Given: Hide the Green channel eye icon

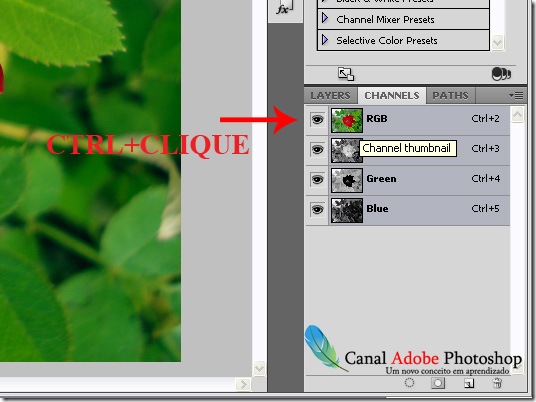Looking at the screenshot, I should (317, 179).
